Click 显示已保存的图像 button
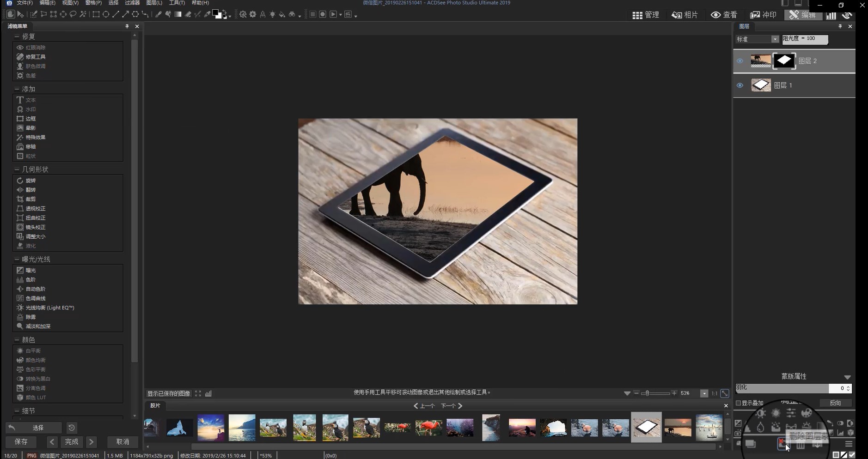 pos(169,393)
